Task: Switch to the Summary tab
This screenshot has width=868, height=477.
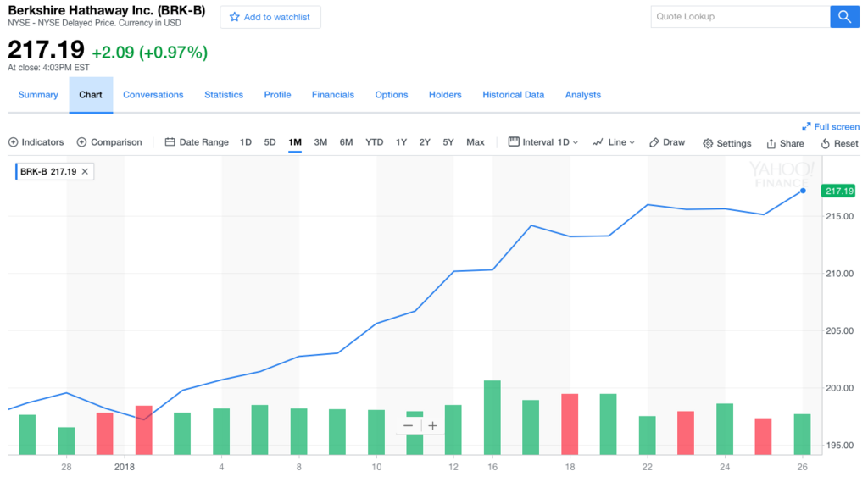Action: pyautogui.click(x=38, y=95)
